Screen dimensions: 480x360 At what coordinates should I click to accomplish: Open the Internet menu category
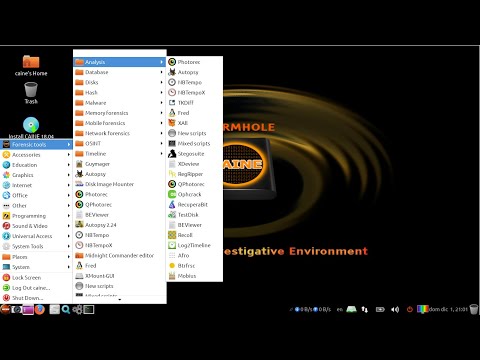click(x=36, y=185)
